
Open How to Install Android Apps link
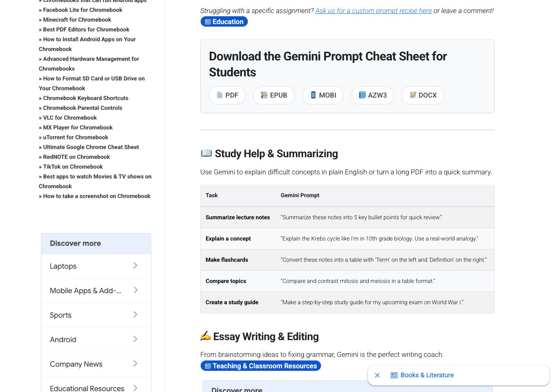tap(87, 44)
